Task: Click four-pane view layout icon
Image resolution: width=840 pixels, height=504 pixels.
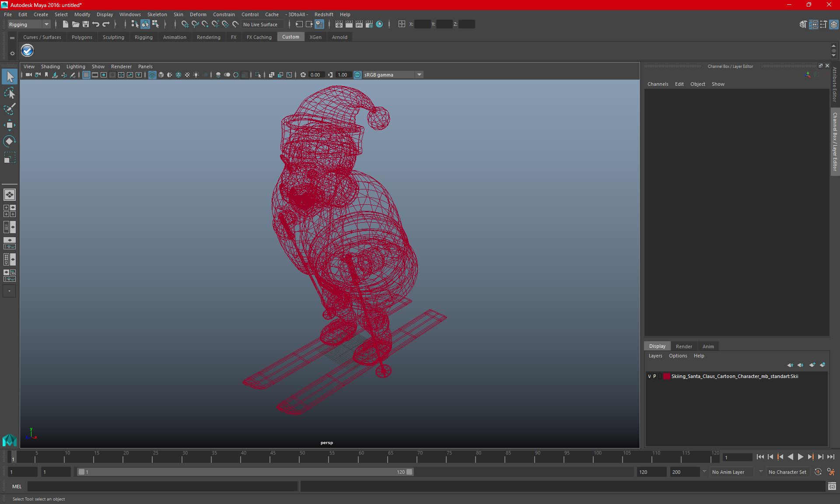Action: 10,211
